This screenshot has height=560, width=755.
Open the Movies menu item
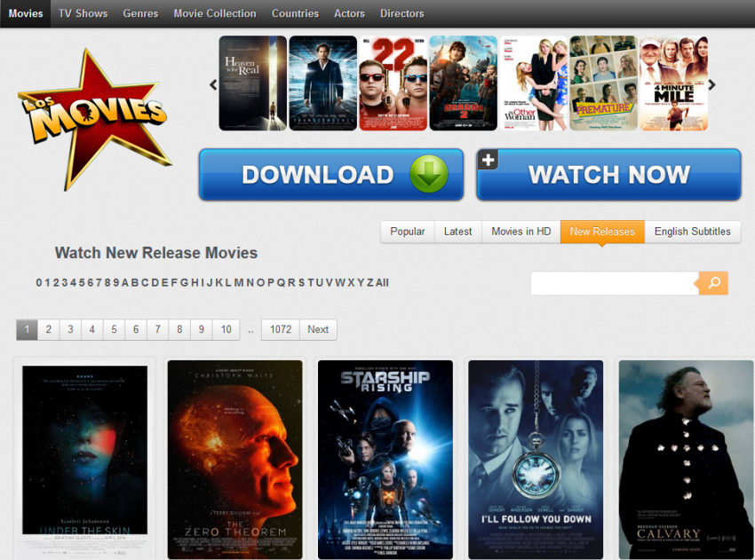26,13
